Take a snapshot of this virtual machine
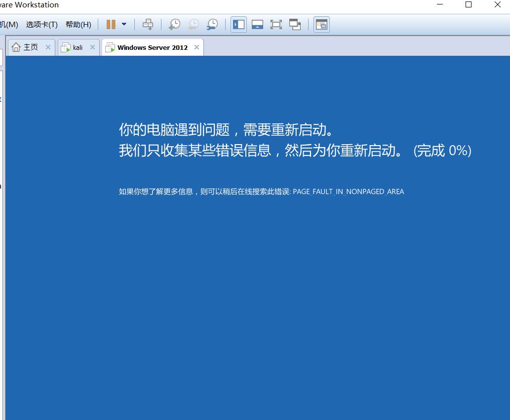Viewport: 510px width, 420px height. click(174, 24)
